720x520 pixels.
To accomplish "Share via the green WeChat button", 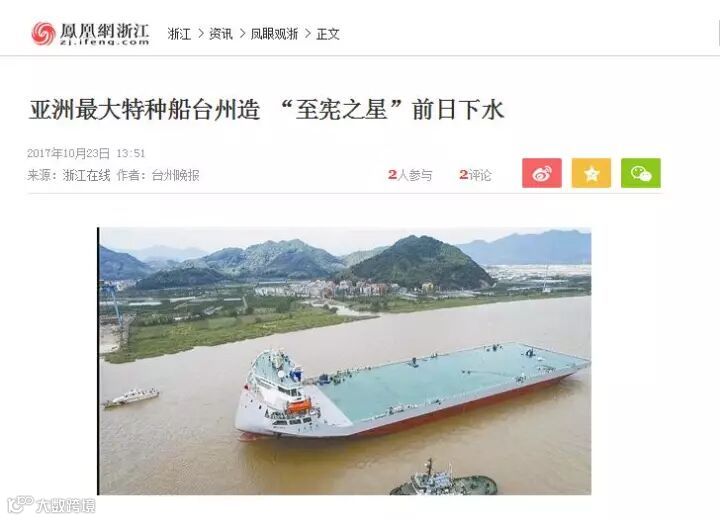I will [x=641, y=173].
